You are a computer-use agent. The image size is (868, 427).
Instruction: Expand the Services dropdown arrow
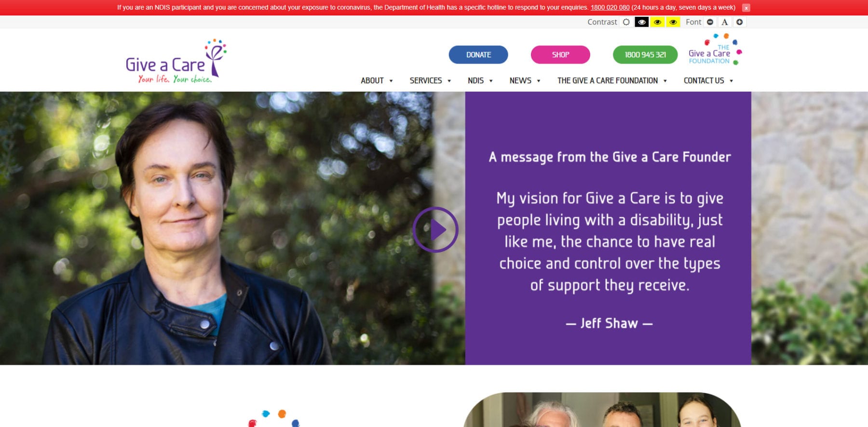(449, 81)
